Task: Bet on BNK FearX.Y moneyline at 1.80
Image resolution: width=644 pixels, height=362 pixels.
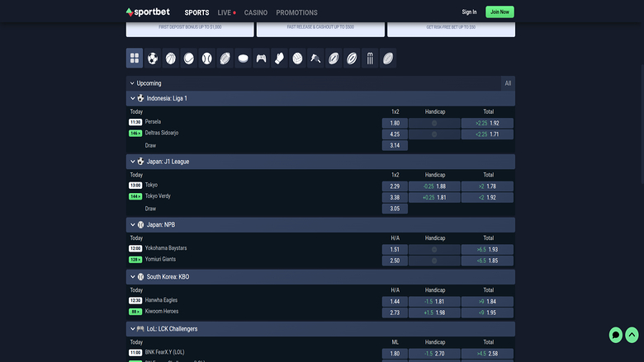Action: (395, 354)
